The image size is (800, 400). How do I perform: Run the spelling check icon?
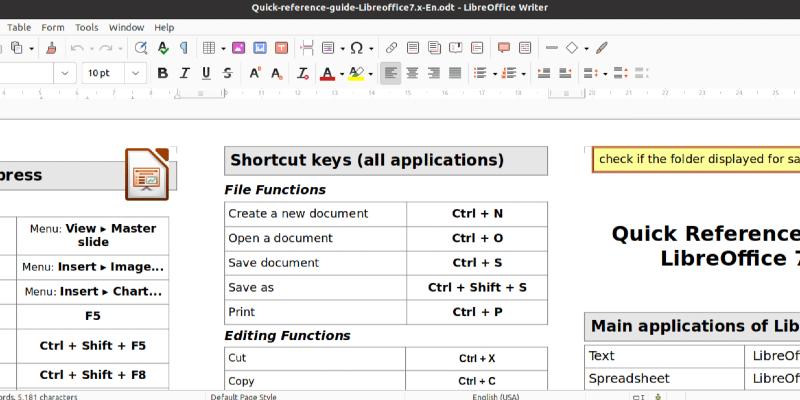(162, 47)
